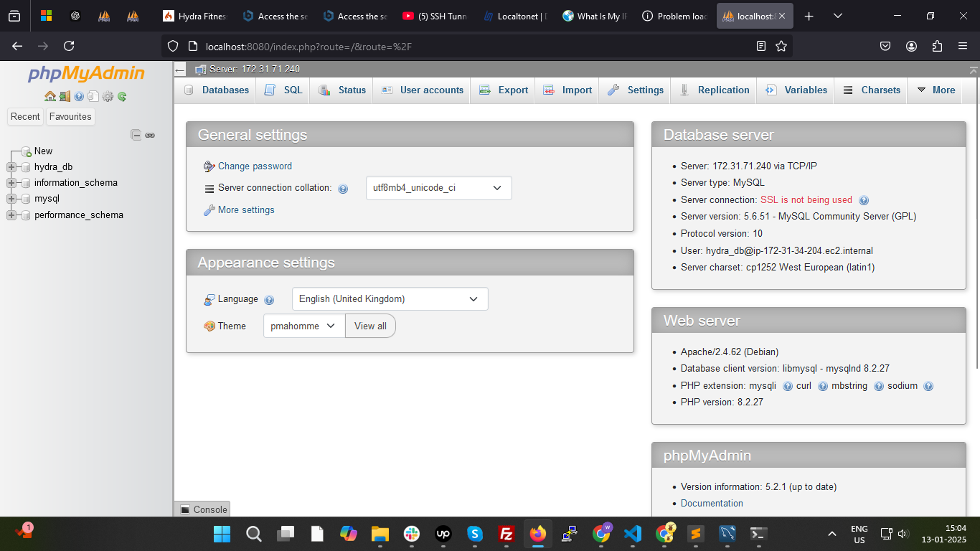Open the More menu in the top tab bar

936,90
